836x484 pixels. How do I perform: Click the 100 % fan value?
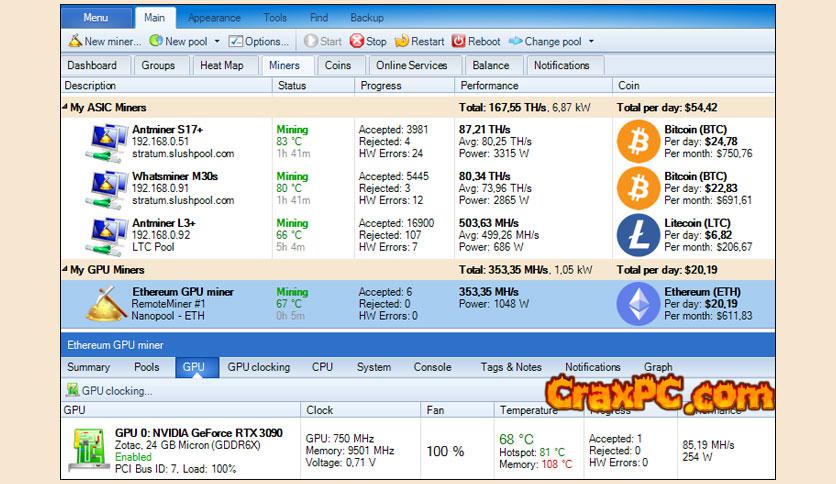[x=445, y=451]
